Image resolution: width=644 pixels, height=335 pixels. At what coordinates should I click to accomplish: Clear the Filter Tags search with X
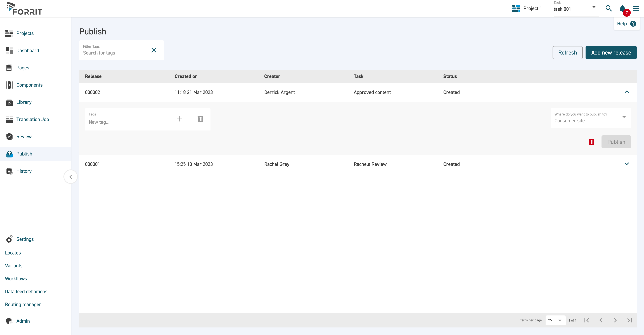pyautogui.click(x=154, y=50)
